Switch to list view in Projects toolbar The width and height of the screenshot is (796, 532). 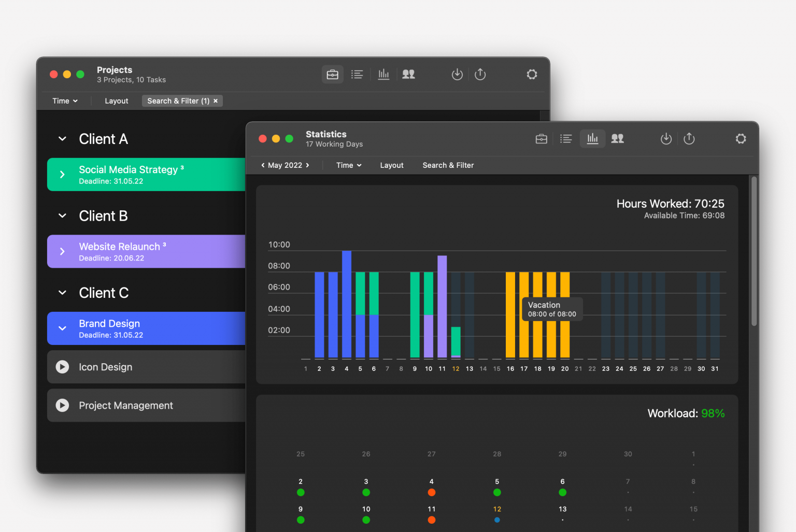(x=357, y=74)
